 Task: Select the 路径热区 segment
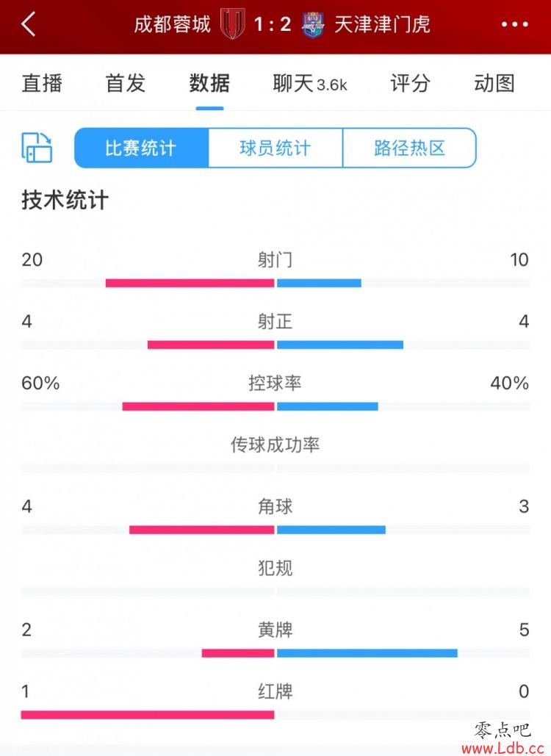pyautogui.click(x=409, y=148)
